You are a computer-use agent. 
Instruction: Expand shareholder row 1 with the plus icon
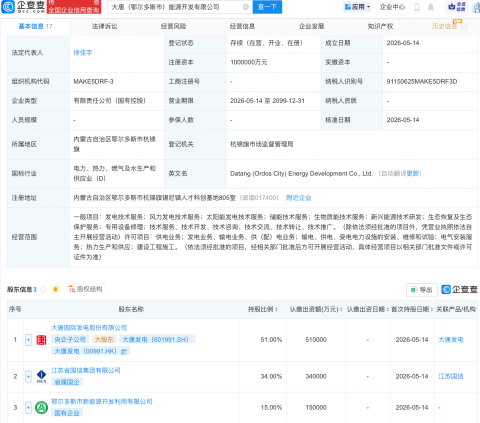click(28, 340)
